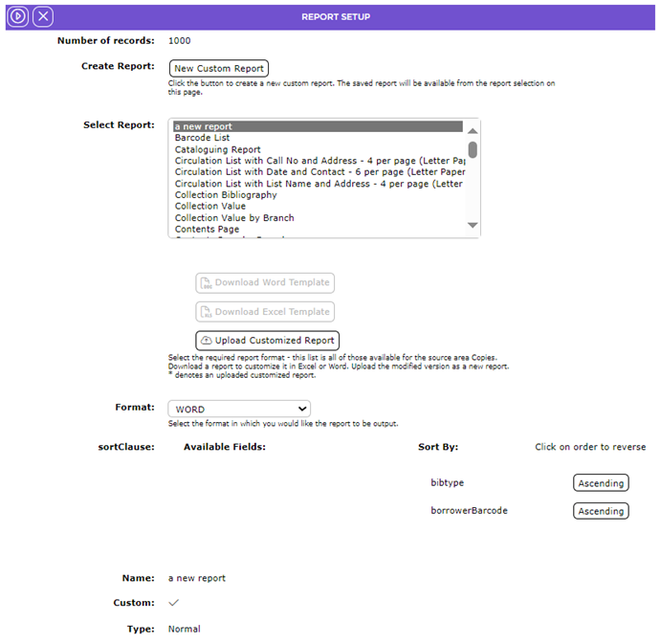Click the New Custom Report button
This screenshot has width=660, height=644.
(219, 68)
